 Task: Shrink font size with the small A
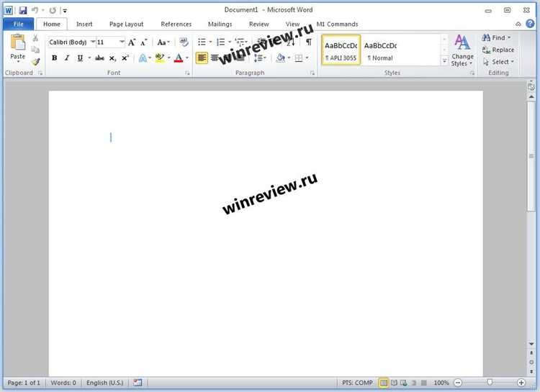point(144,42)
